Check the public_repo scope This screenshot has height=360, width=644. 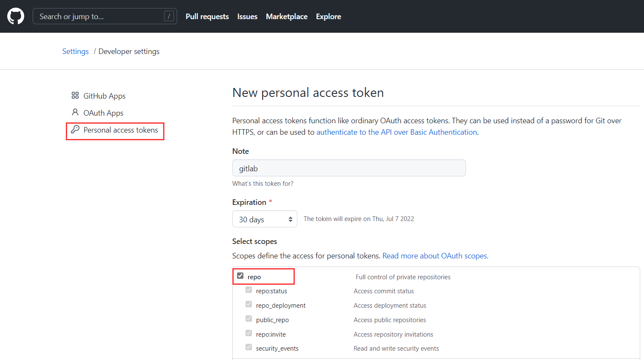249,318
